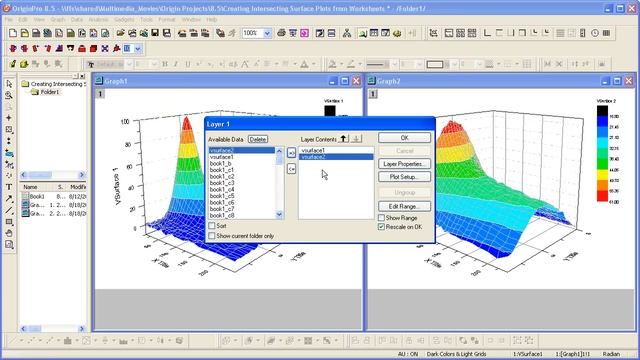640x360 pixels.
Task: Select book1_b in Available Data list
Action: point(220,163)
